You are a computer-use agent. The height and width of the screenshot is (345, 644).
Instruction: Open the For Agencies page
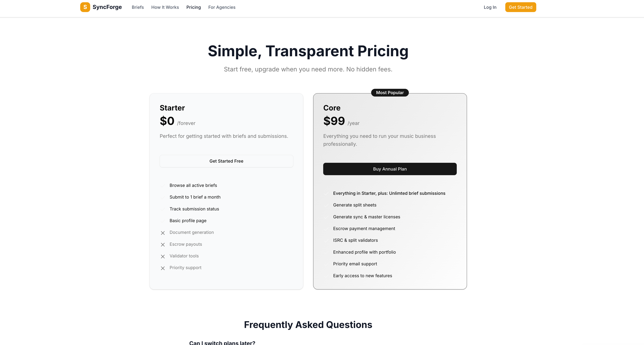tap(221, 7)
